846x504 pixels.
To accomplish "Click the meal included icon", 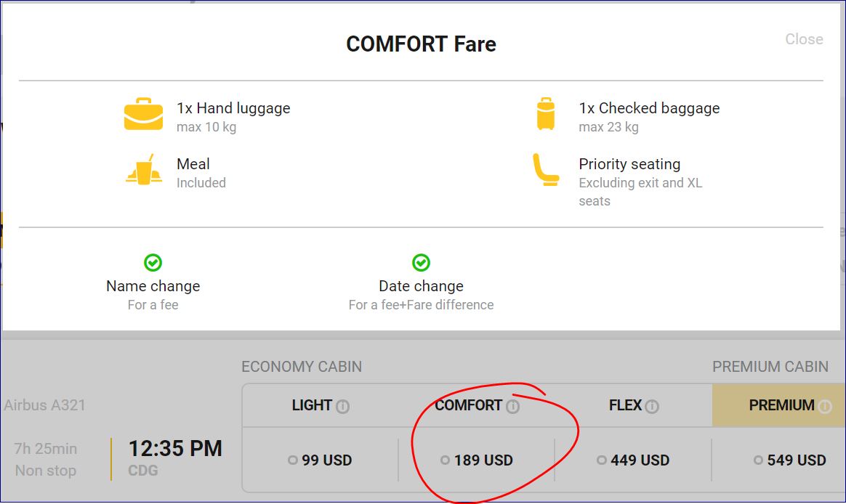I will click(x=143, y=170).
